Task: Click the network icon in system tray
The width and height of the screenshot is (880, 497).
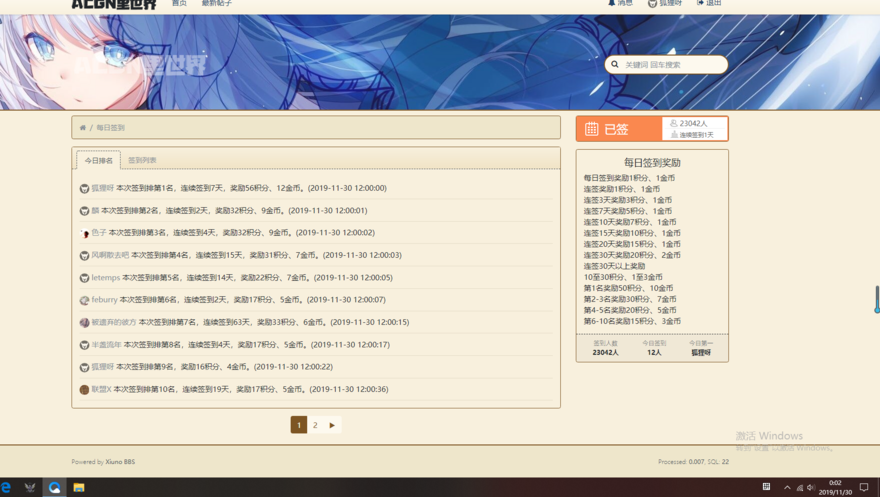Action: point(799,487)
